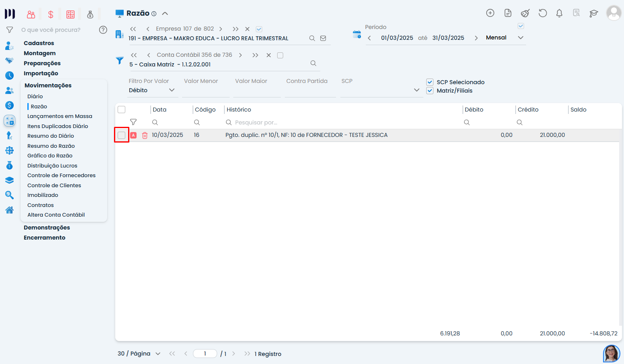
Task: Expand the Montagem menu
Action: click(39, 53)
